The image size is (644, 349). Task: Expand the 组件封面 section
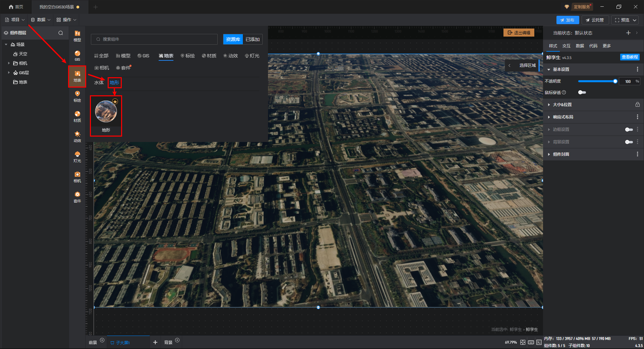[549, 154]
